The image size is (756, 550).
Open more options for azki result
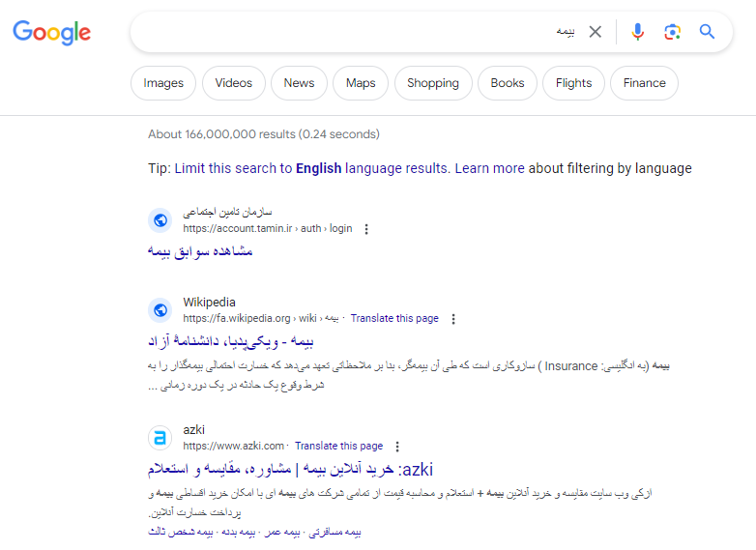pyautogui.click(x=397, y=447)
